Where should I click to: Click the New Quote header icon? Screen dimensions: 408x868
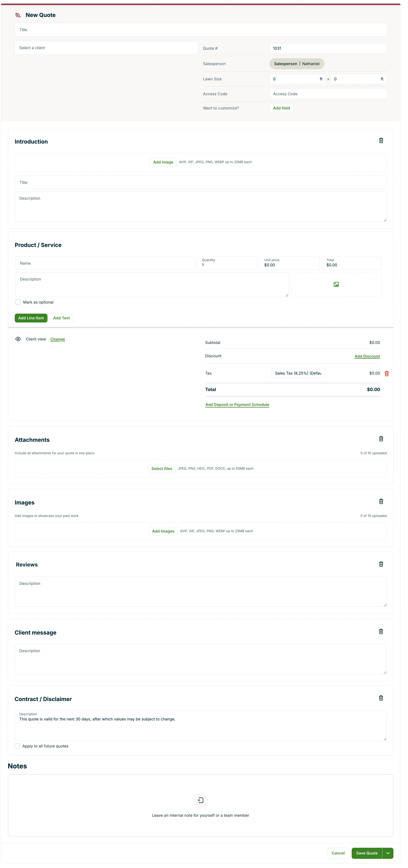tap(18, 15)
